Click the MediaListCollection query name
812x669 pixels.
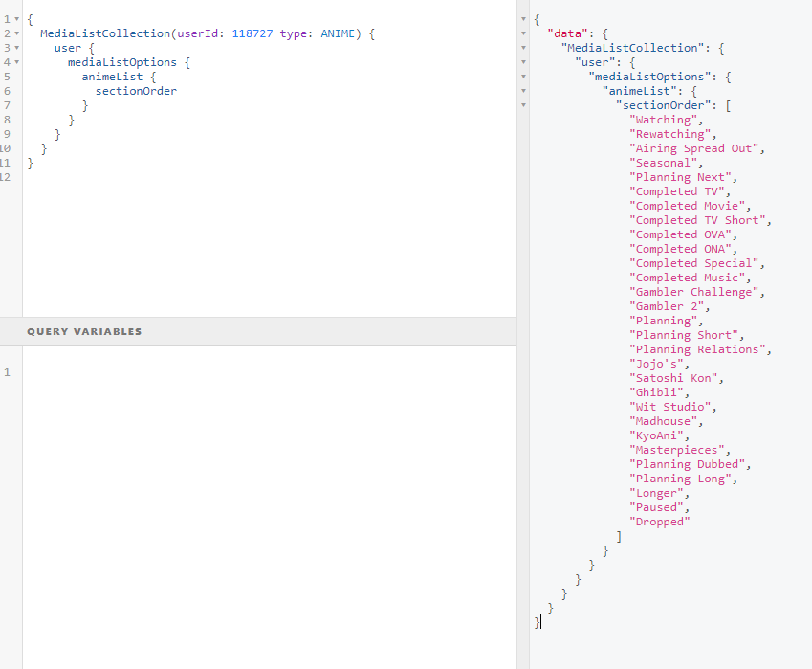105,33
